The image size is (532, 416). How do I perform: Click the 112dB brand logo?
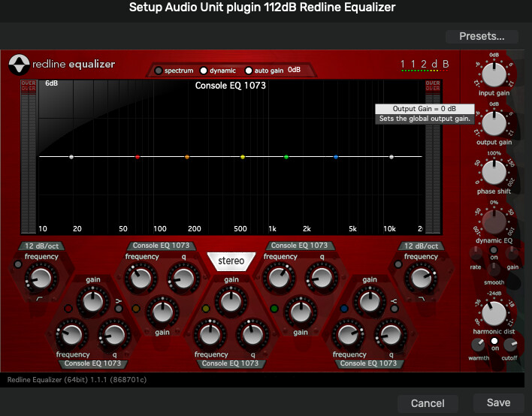[424, 65]
